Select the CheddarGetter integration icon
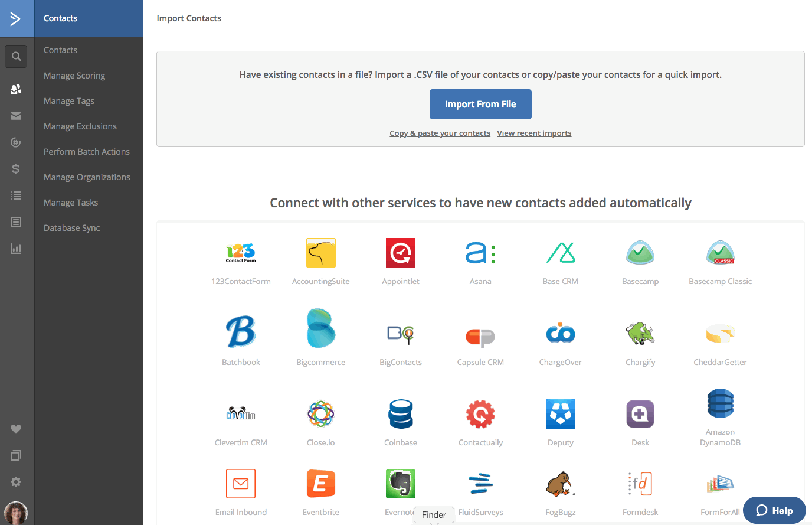The width and height of the screenshot is (812, 525). click(720, 334)
